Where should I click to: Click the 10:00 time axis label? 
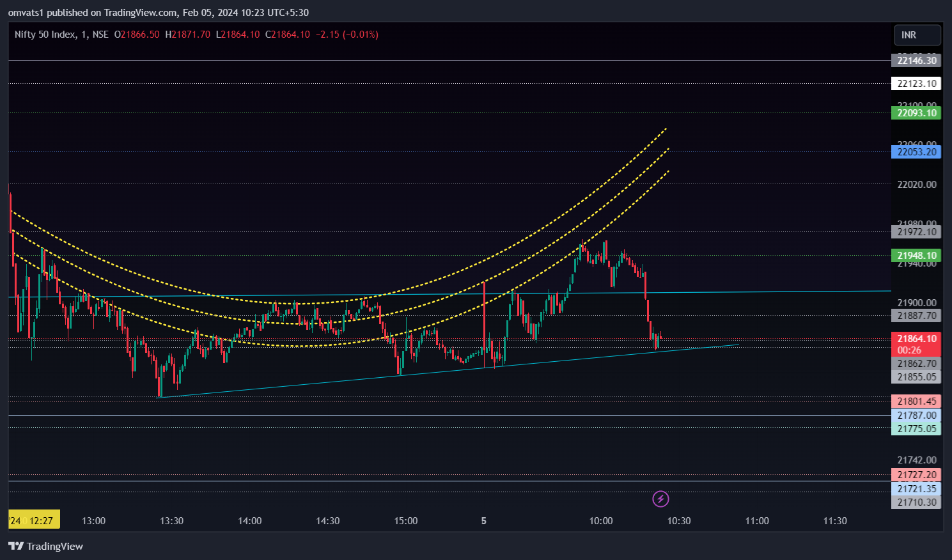pyautogui.click(x=601, y=521)
